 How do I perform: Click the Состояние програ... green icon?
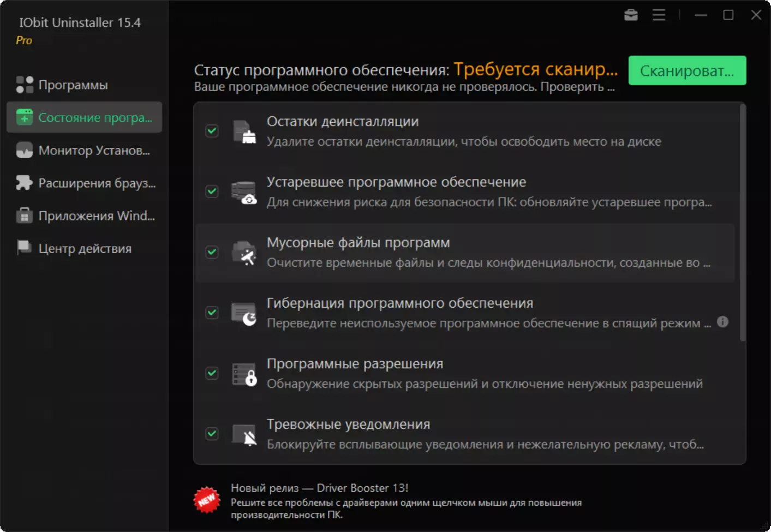tap(25, 117)
